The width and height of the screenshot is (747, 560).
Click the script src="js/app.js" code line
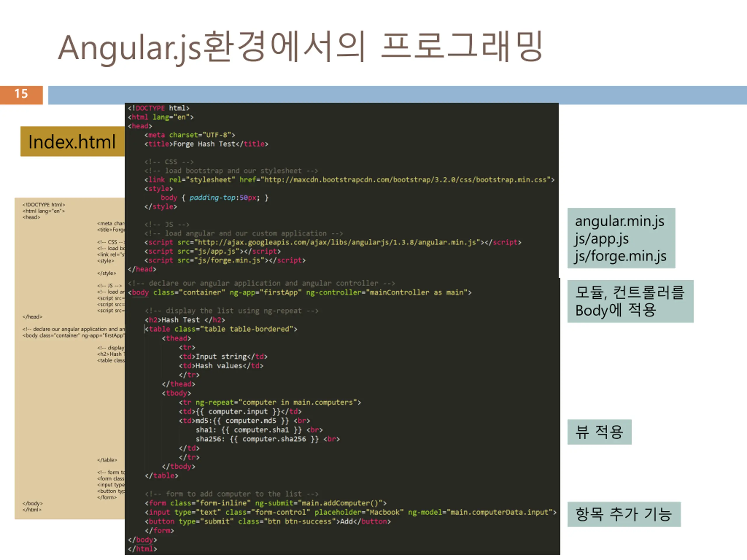point(212,251)
